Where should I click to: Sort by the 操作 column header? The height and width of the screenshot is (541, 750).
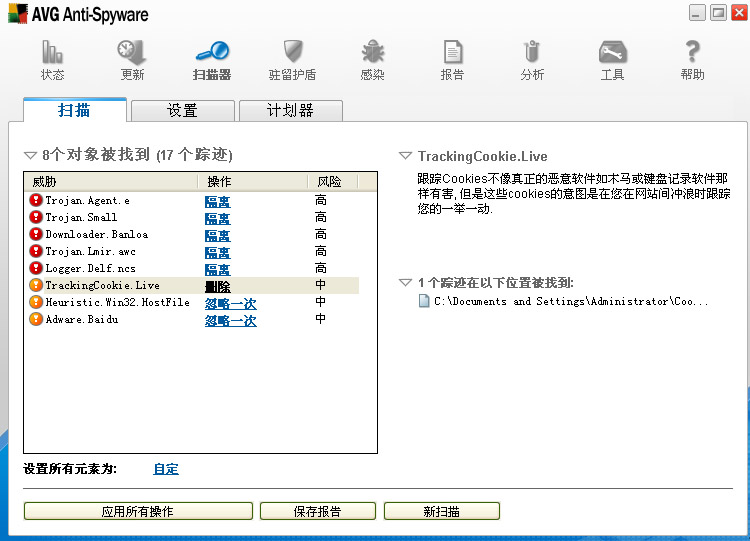pos(253,182)
